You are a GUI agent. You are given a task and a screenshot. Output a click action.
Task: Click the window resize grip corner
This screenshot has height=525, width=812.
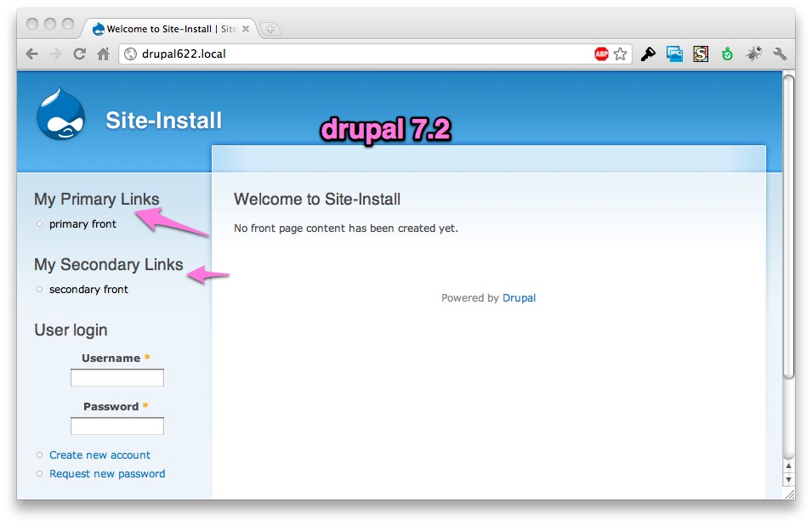(789, 494)
